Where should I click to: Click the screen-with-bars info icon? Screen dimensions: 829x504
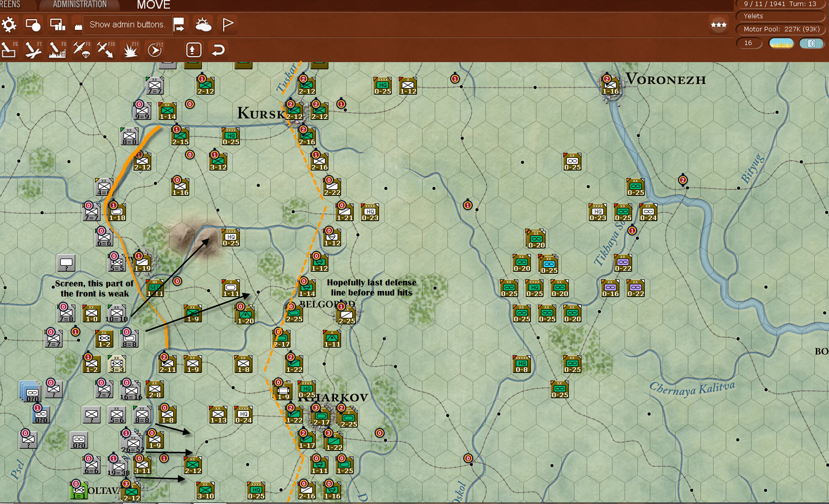[x=57, y=24]
